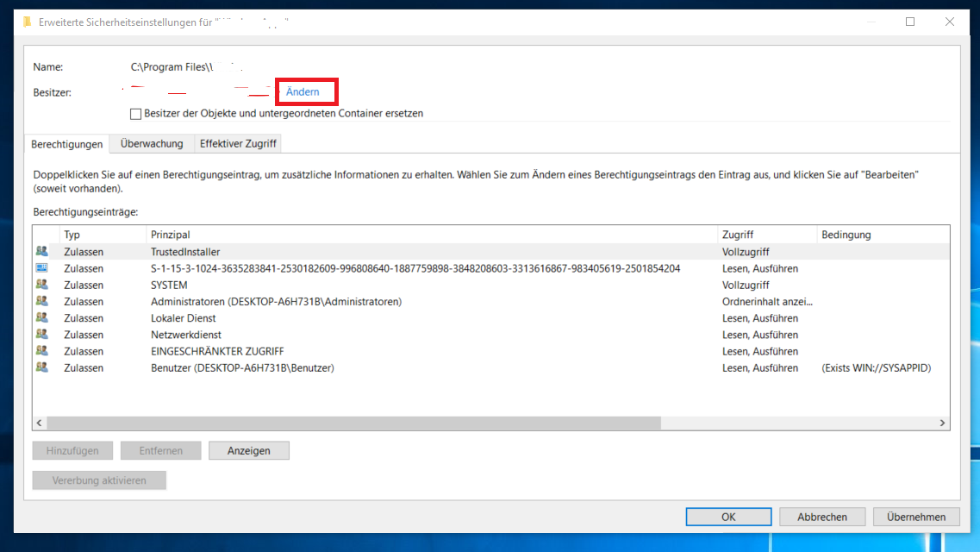Select Benutzer (DESKTOP-A6H731B\Benutzer) entry
Viewport: 980px width, 552px height.
pos(242,367)
